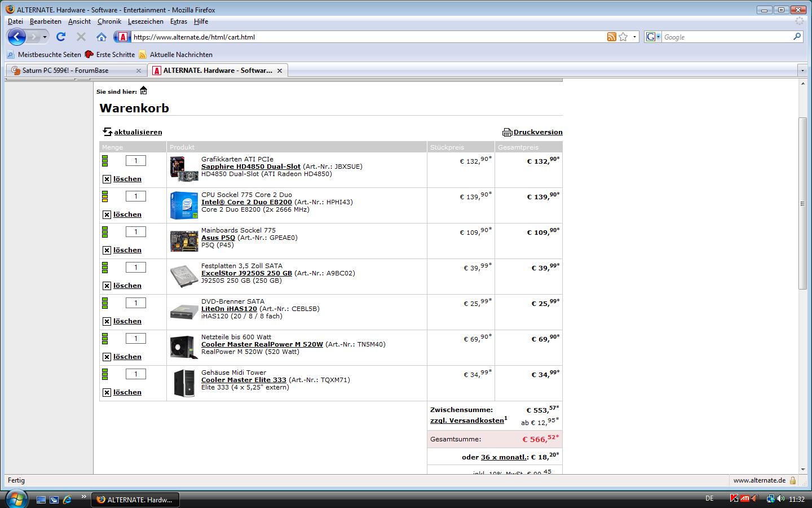
Task: Open the Bearbeiten menu
Action: click(45, 21)
